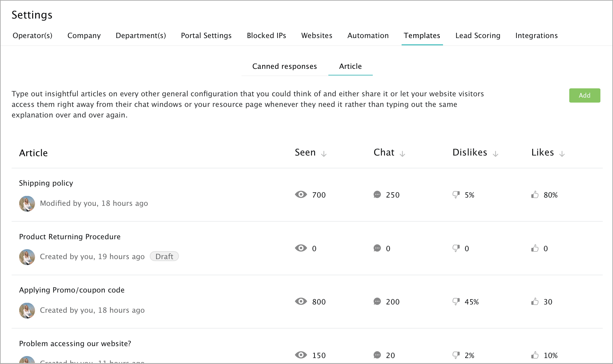
Task: Sort articles by Dislikes column arrow
Action: tap(496, 154)
